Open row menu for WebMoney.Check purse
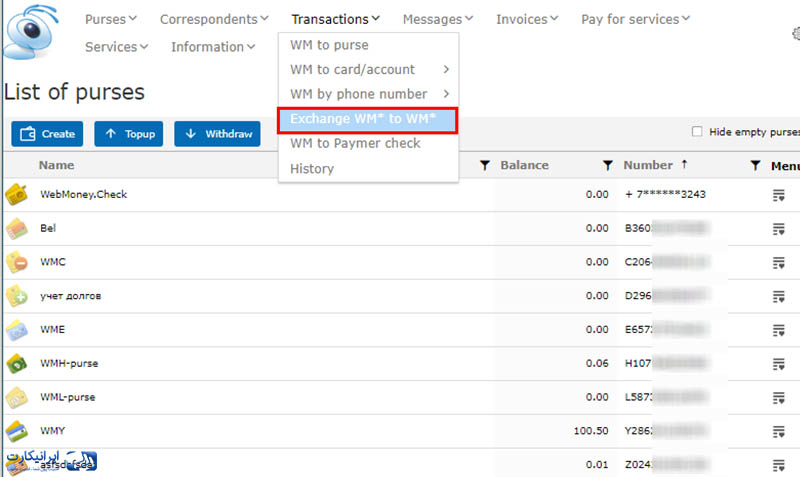This screenshot has width=800, height=477. click(x=779, y=195)
